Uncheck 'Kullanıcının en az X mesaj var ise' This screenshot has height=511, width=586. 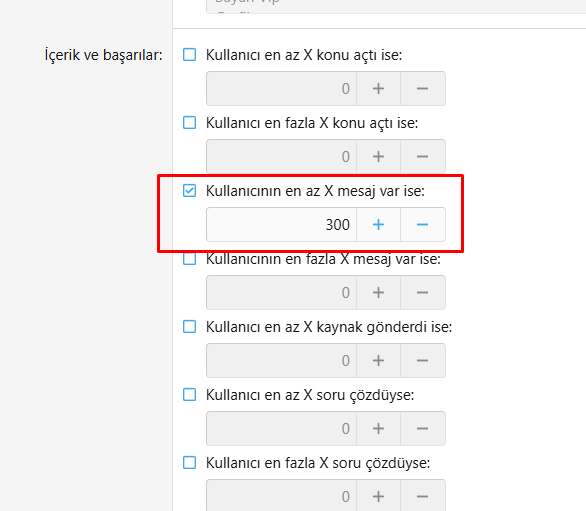189,191
